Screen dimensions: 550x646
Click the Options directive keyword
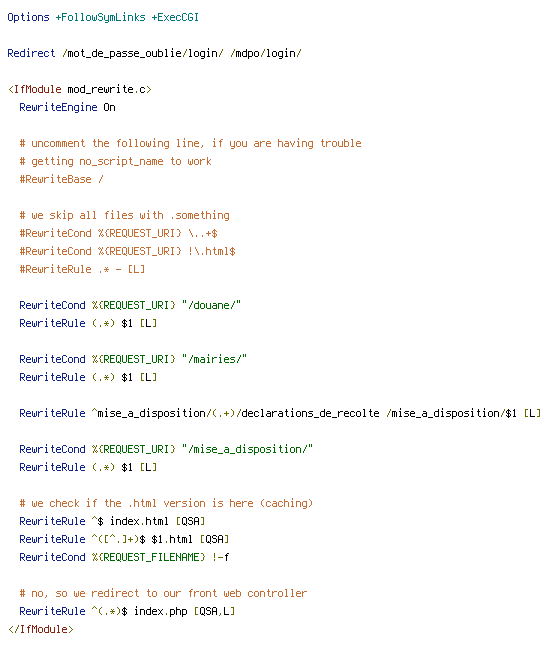pyautogui.click(x=28, y=17)
